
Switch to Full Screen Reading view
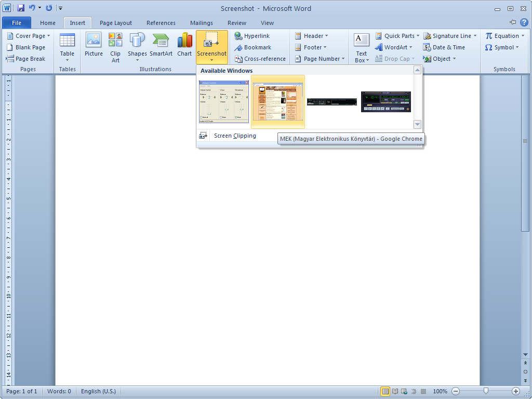point(395,391)
